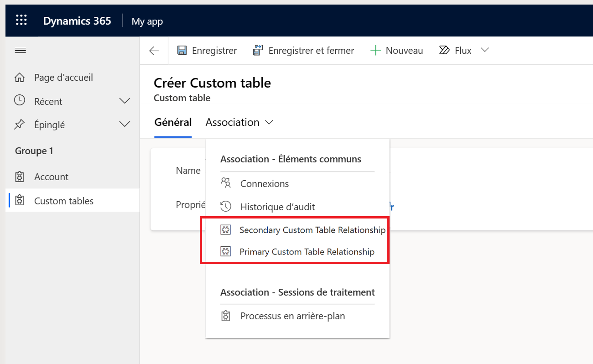593x364 pixels.
Task: Click the Récent clock icon
Action: [20, 100]
